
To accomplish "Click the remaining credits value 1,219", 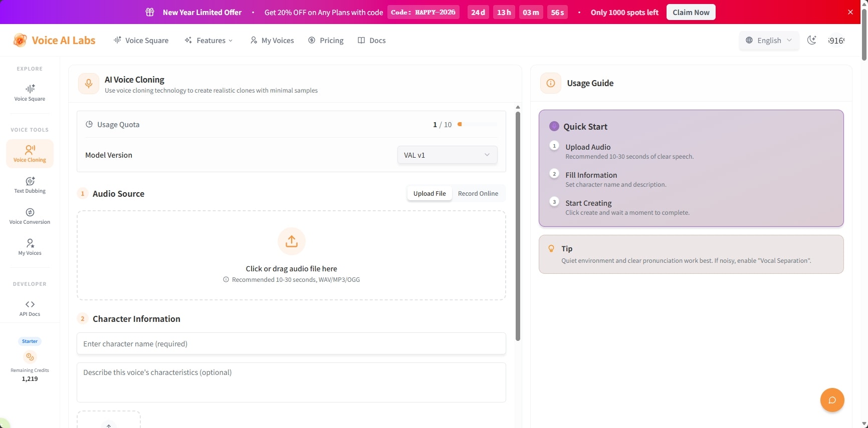I will coord(30,379).
